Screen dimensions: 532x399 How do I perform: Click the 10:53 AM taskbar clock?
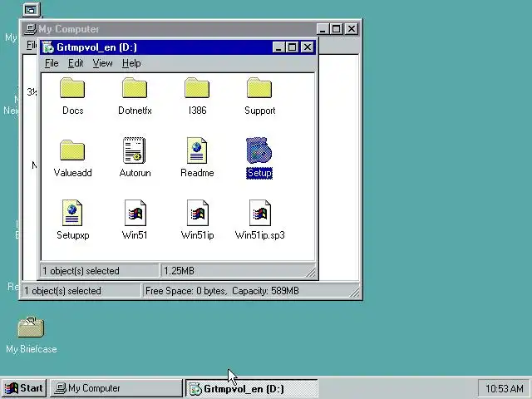504,388
